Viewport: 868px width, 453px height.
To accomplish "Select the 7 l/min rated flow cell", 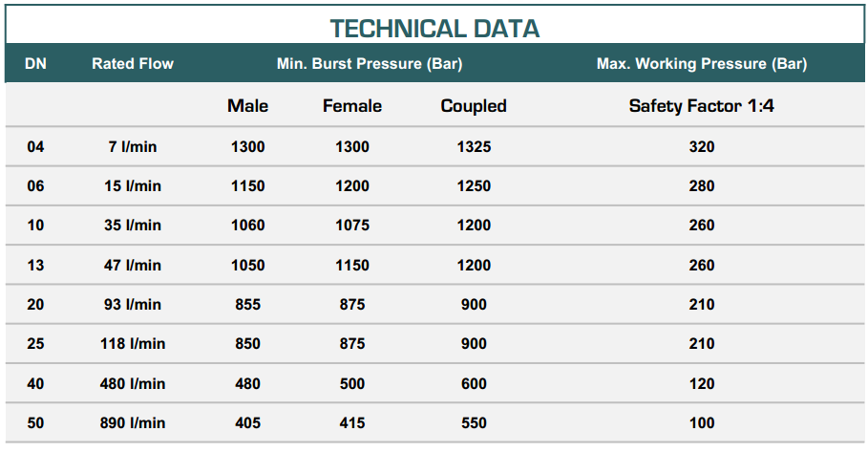I will click(133, 147).
